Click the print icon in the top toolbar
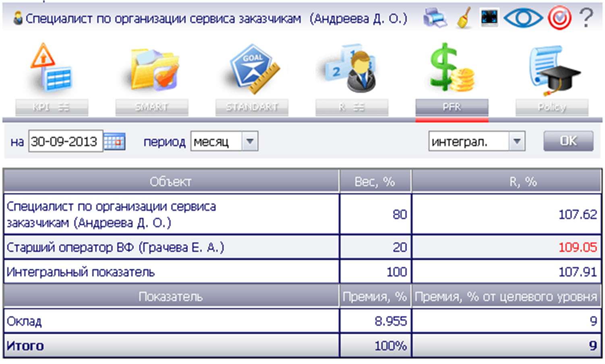Viewport: 605px width, 364px height. tap(435, 18)
